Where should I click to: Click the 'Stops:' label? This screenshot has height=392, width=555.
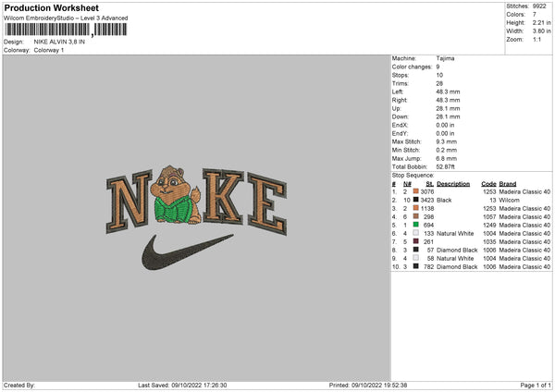[x=401, y=75]
